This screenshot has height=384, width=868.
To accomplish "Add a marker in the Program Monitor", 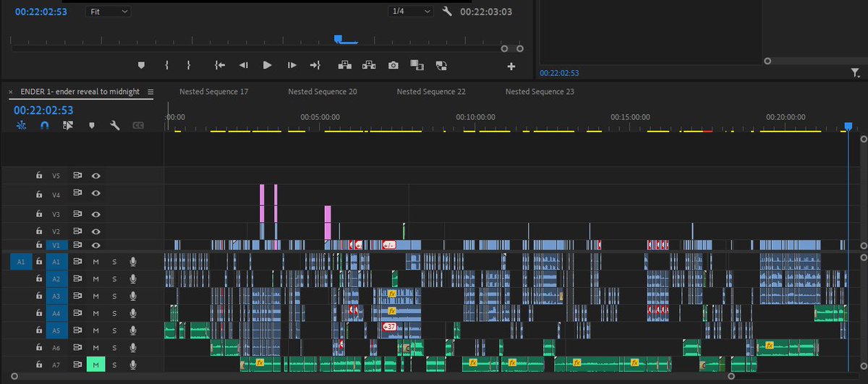I will (x=141, y=65).
